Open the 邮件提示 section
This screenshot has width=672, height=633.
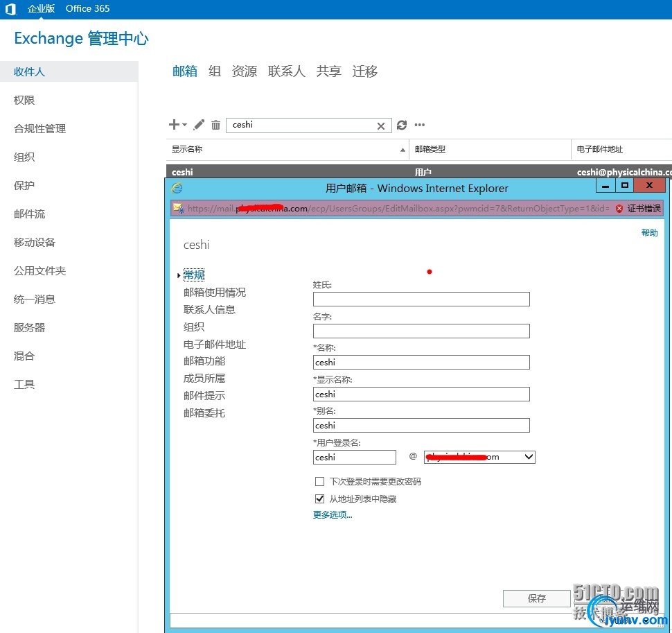[x=204, y=396]
